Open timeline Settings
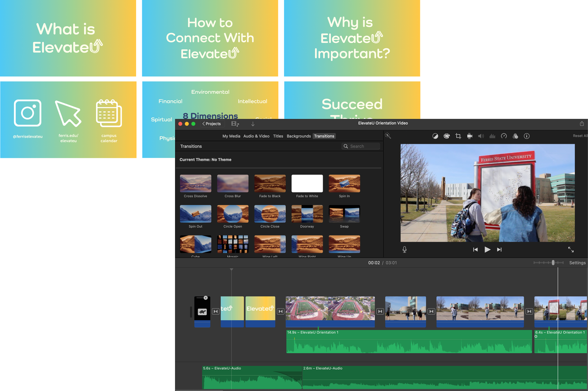The image size is (588, 391). 577,263
